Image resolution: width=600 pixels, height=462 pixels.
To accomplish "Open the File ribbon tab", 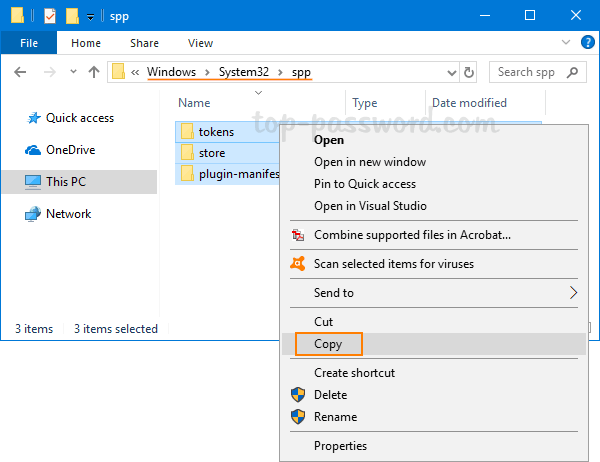I will click(x=29, y=43).
